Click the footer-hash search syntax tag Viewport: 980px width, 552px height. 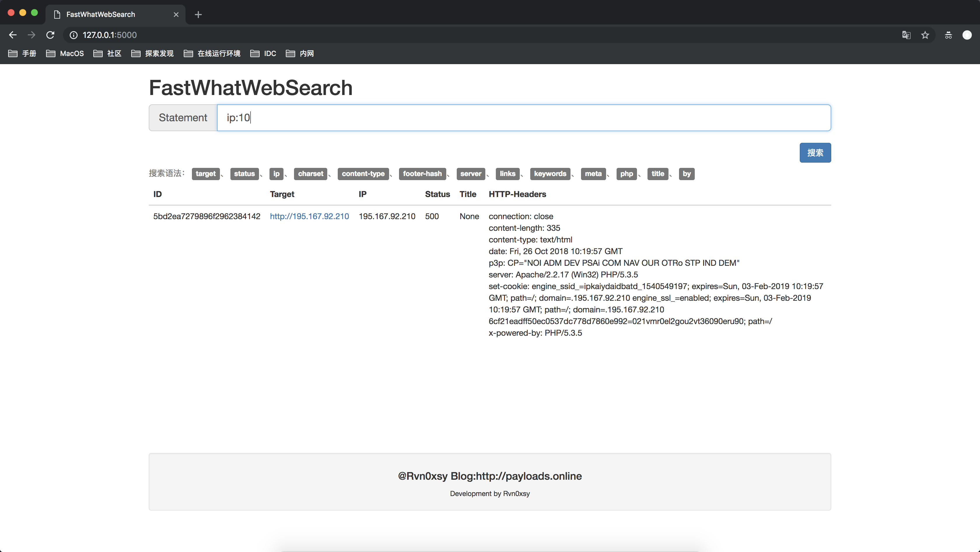(x=422, y=174)
